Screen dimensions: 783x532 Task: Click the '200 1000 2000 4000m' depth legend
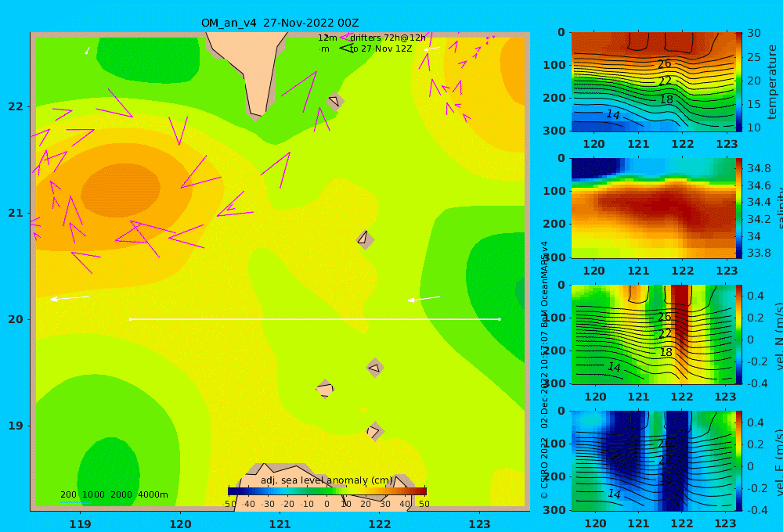click(114, 494)
